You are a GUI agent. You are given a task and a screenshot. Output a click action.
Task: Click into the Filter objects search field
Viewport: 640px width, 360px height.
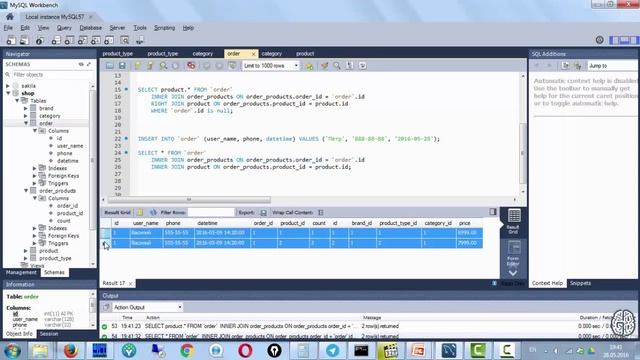click(x=52, y=75)
